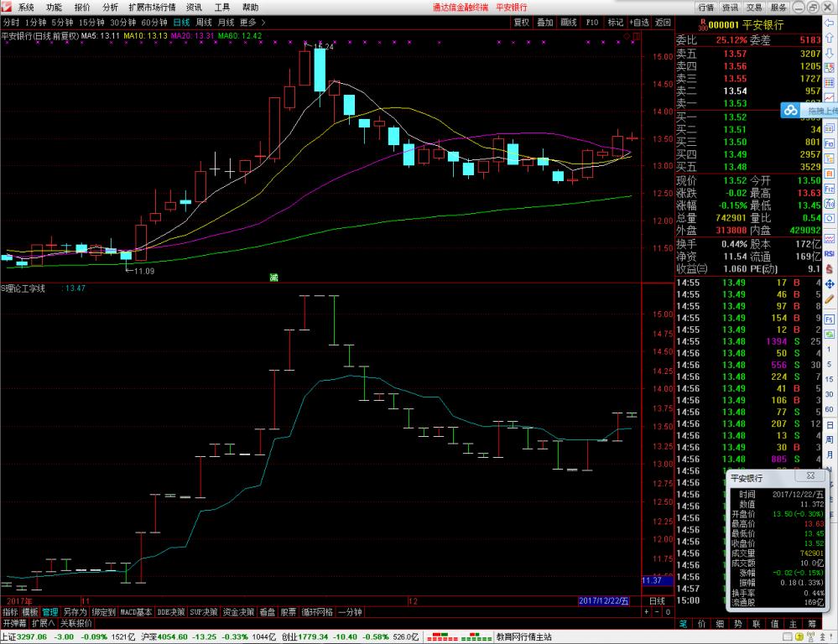This screenshot has width=838, height=644.
Task: Zoom out chart with − button
Action: pos(657,612)
